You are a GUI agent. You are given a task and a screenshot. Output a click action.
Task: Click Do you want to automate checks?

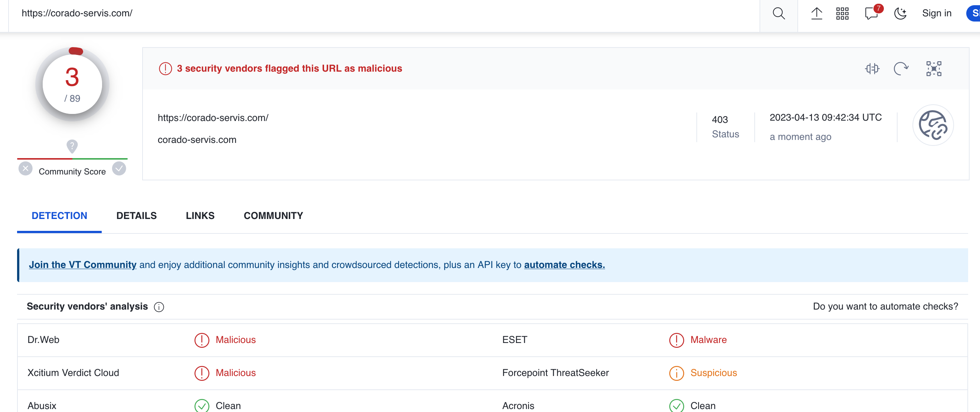885,307
